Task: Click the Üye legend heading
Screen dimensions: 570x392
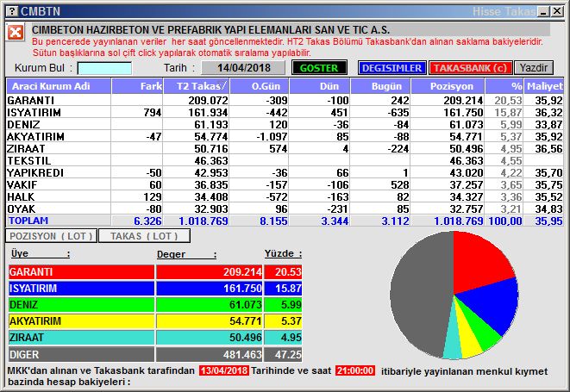Action: click(x=40, y=253)
